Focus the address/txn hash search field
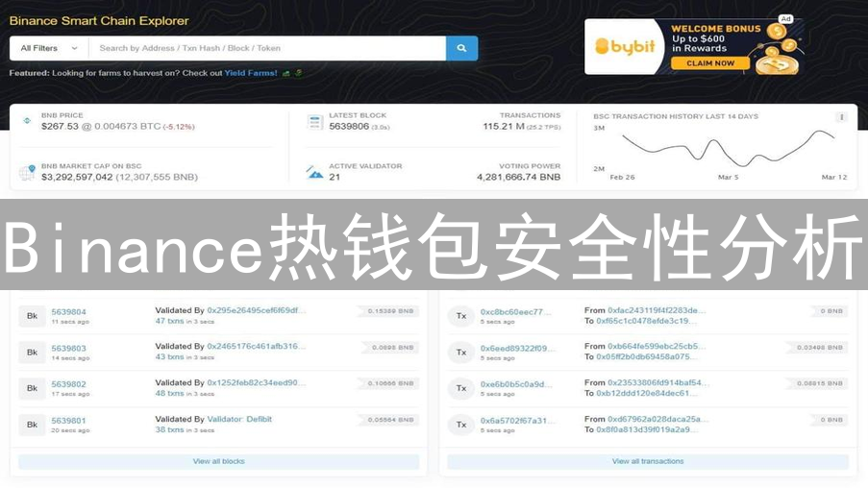 (267, 48)
